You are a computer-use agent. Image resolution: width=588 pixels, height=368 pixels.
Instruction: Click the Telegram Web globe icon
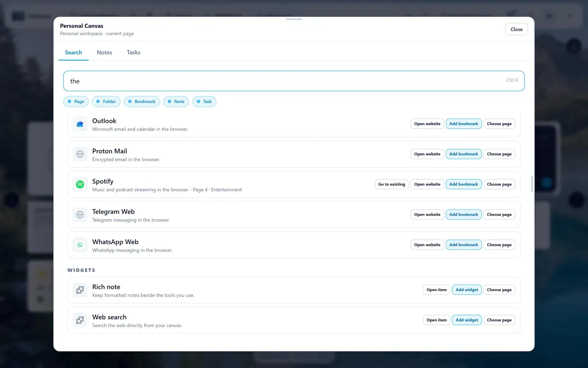click(x=80, y=215)
